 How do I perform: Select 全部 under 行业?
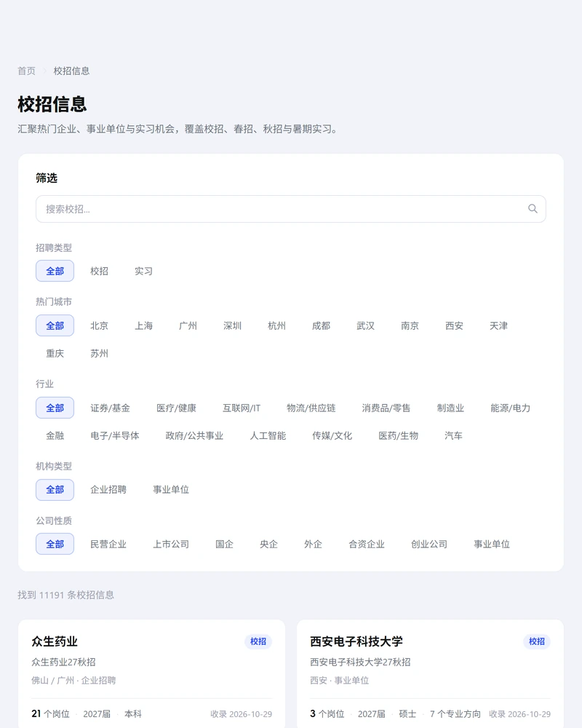(55, 408)
